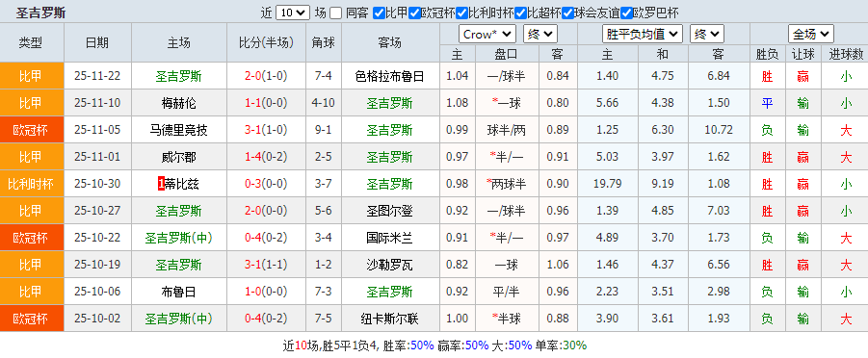
Task: Open the 梅赫伦 team link
Action: [179, 104]
